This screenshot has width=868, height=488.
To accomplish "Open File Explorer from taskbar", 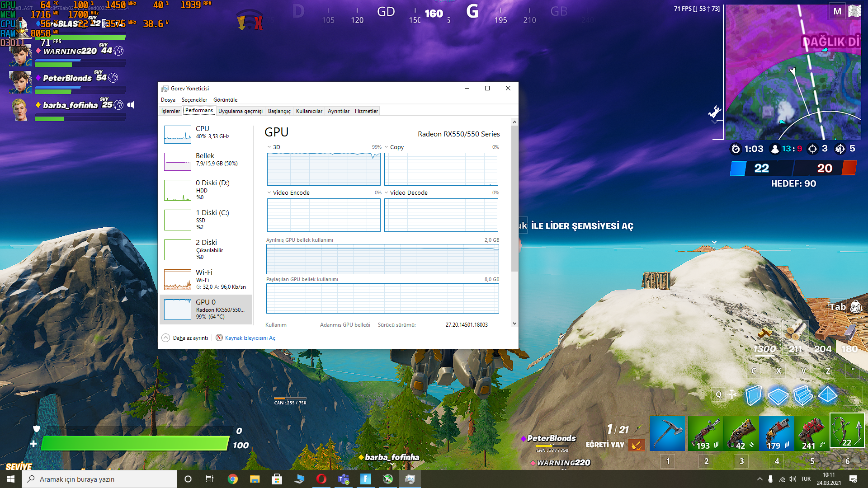I will 255,479.
